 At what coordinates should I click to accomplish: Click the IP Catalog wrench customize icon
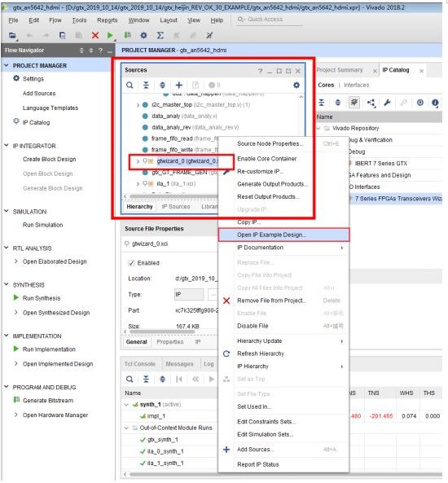387,103
